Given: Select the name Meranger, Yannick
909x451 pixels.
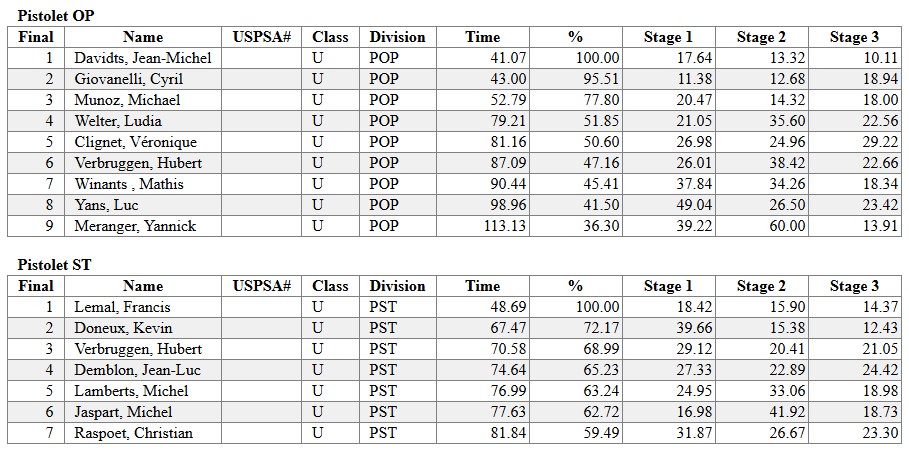Looking at the screenshot, I should coord(135,226).
